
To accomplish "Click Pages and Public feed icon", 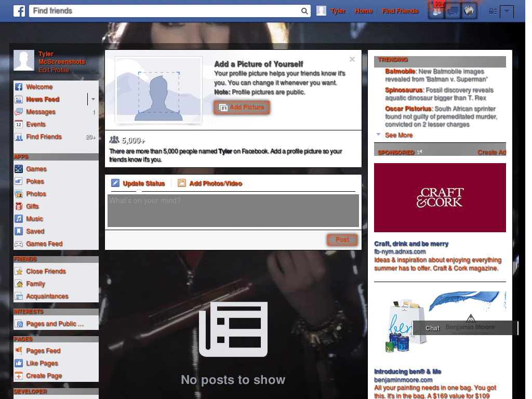I will point(19,324).
